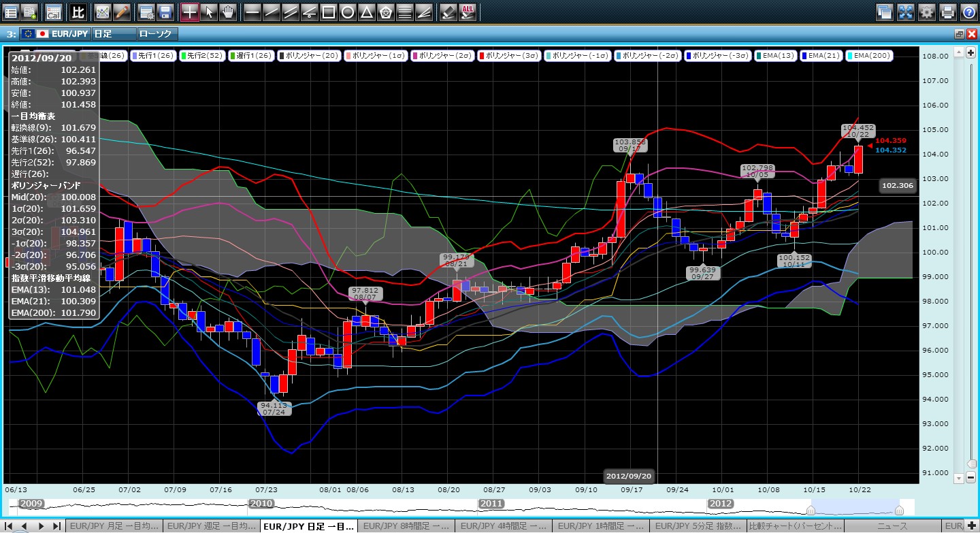Click the right handle of timeline range slider
The height and width of the screenshot is (533, 980).
899,511
